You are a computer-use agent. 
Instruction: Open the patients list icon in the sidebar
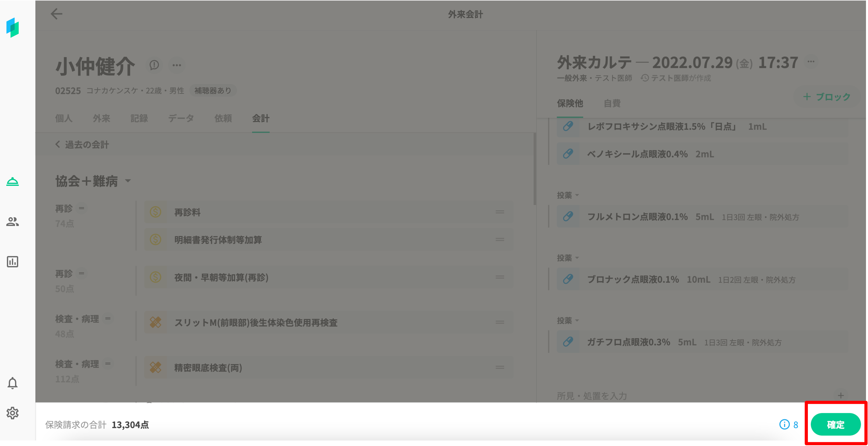click(13, 222)
